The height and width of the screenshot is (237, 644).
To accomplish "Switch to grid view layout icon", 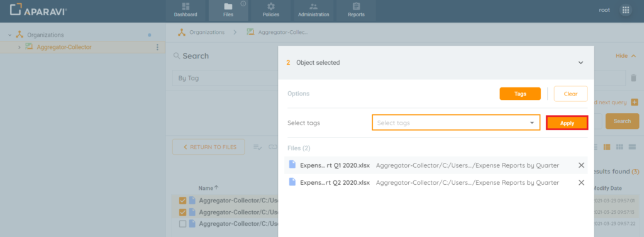I will (x=619, y=146).
